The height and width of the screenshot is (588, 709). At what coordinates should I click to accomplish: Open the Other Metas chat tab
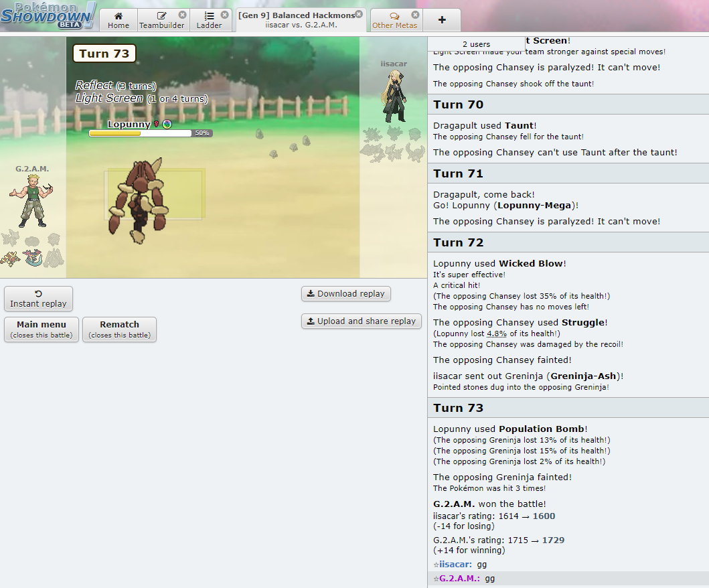click(395, 20)
